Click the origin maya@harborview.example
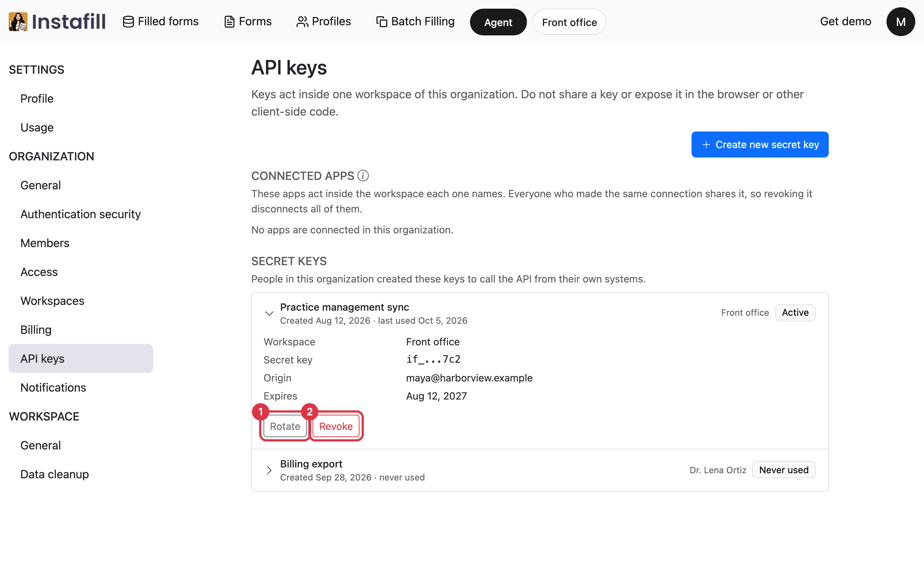The height and width of the screenshot is (578, 924). pyautogui.click(x=469, y=378)
